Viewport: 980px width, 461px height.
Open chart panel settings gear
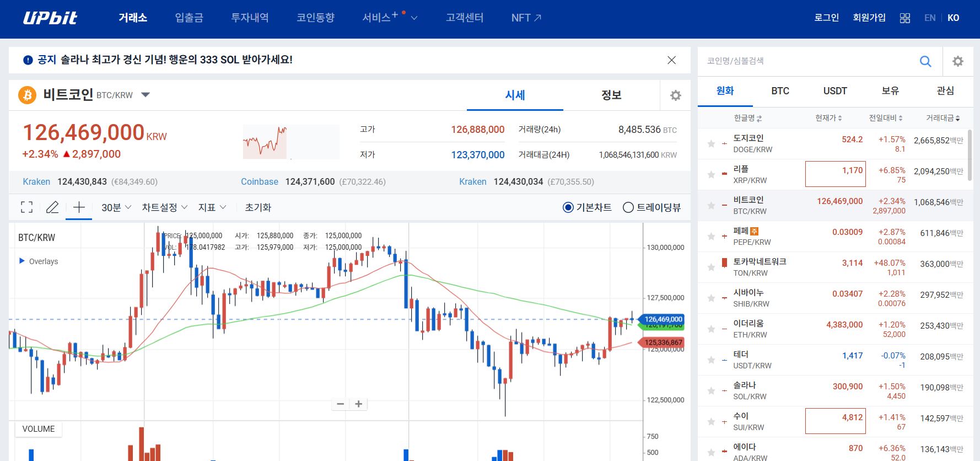tap(675, 95)
